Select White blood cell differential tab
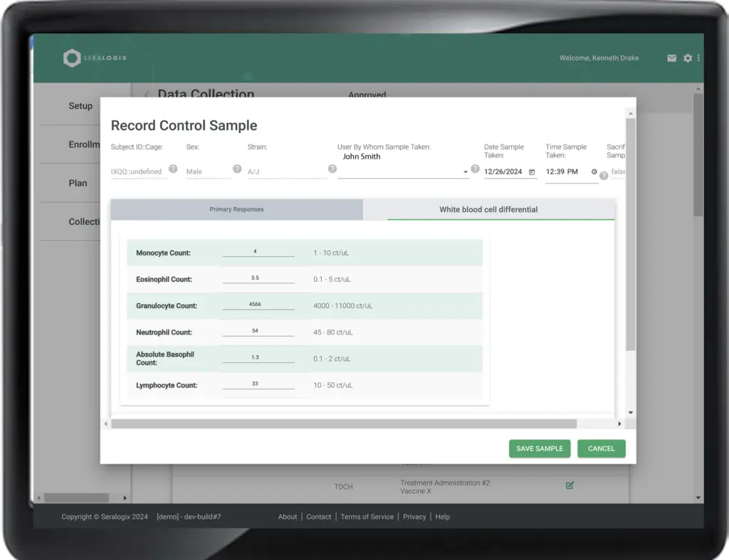 (488, 210)
